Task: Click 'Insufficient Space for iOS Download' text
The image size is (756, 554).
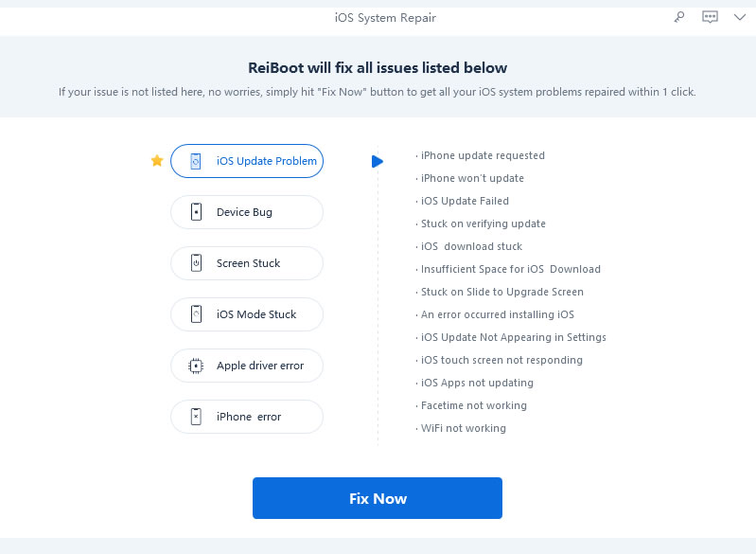Action: pos(511,269)
